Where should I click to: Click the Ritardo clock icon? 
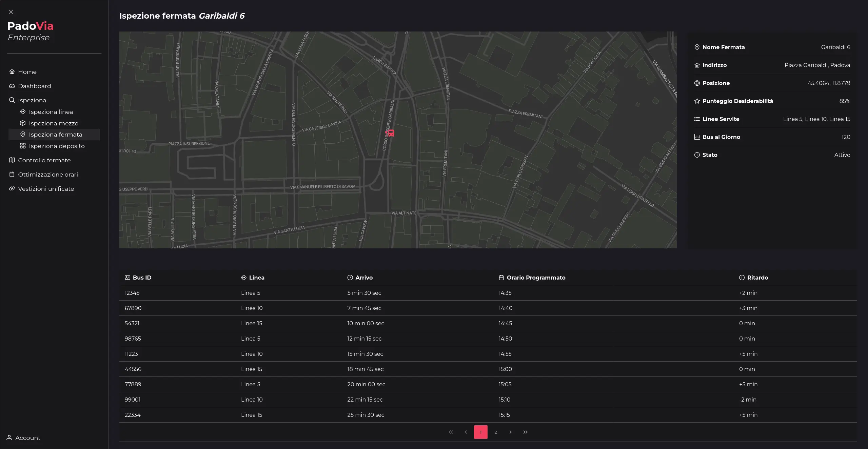click(742, 278)
